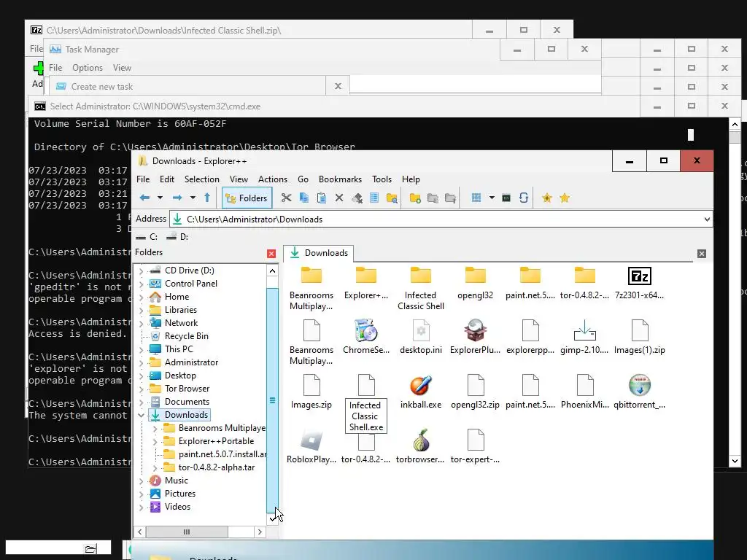Image resolution: width=747 pixels, height=560 pixels.
Task: Open the Actions menu
Action: click(x=273, y=179)
